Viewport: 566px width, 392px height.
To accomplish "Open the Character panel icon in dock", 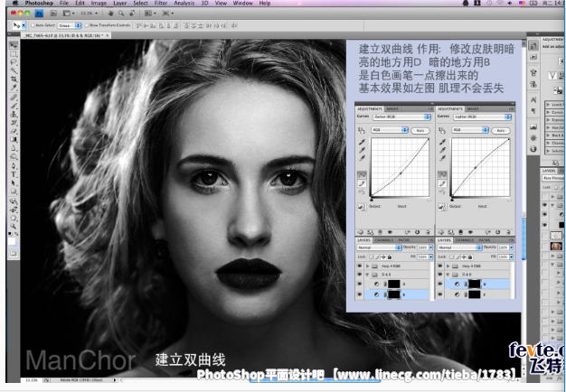I will click(x=533, y=100).
